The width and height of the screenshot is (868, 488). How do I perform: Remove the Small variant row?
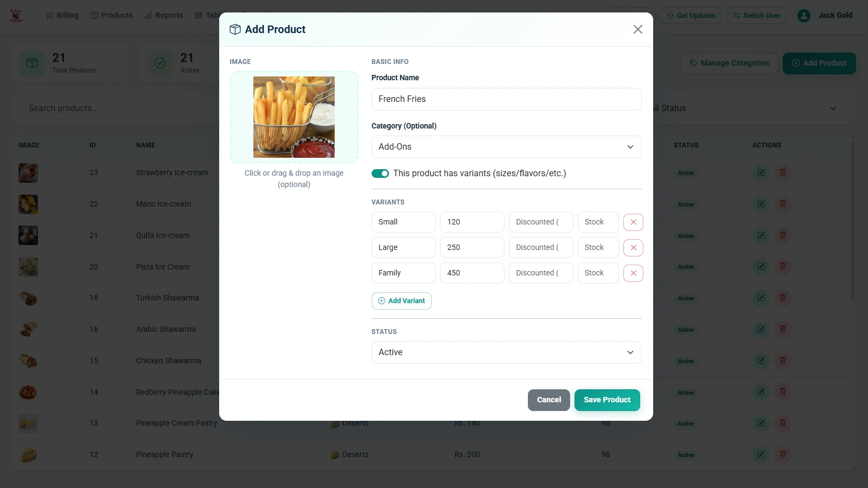633,222
